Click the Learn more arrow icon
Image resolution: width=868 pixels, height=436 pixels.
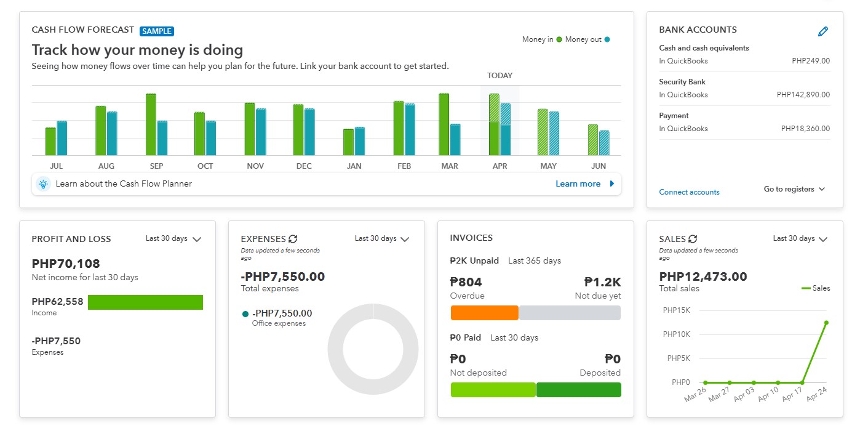611,184
